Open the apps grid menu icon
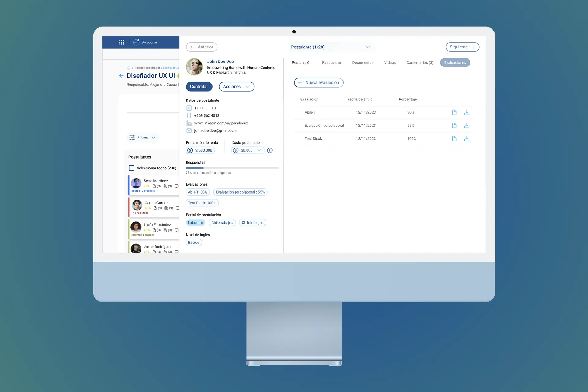This screenshot has width=588, height=392. click(x=121, y=42)
